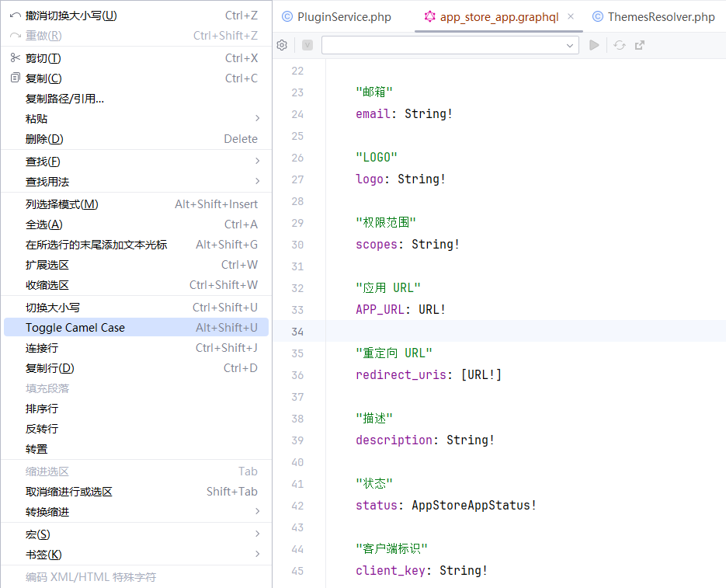Viewport: 726px width, 588px height.
Task: Switch to the PluginService.php tab
Action: point(336,17)
